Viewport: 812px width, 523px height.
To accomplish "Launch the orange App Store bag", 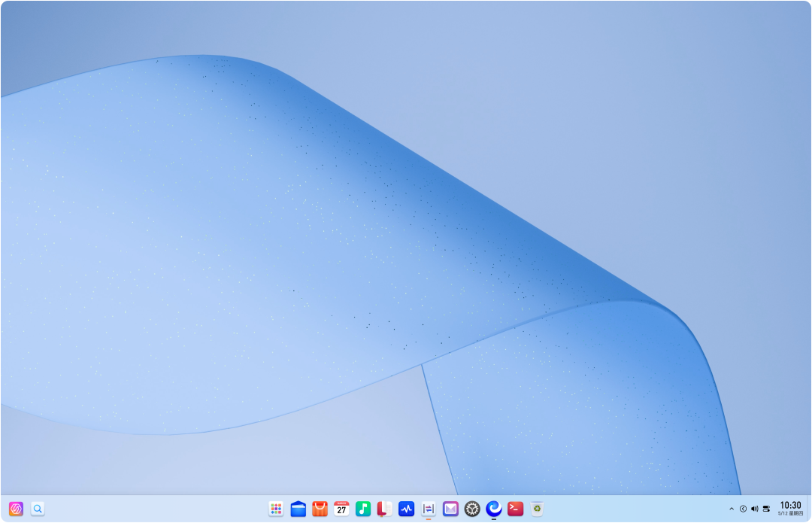I will pyautogui.click(x=320, y=509).
